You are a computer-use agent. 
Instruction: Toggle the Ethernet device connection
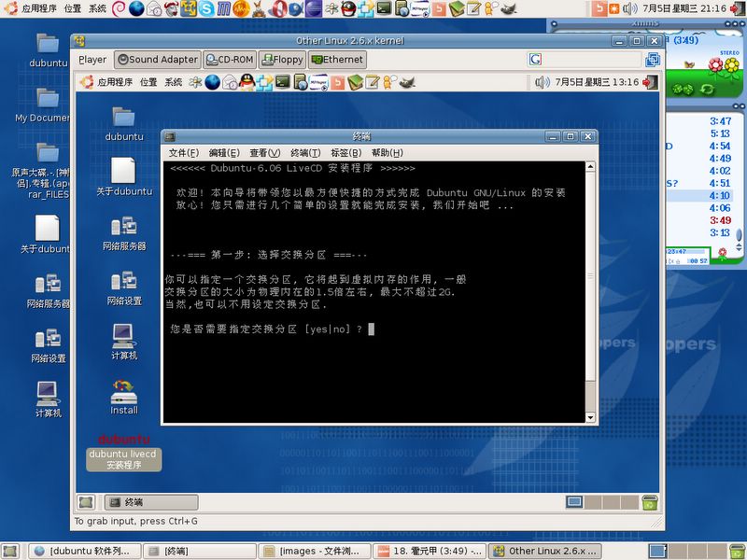click(x=337, y=60)
